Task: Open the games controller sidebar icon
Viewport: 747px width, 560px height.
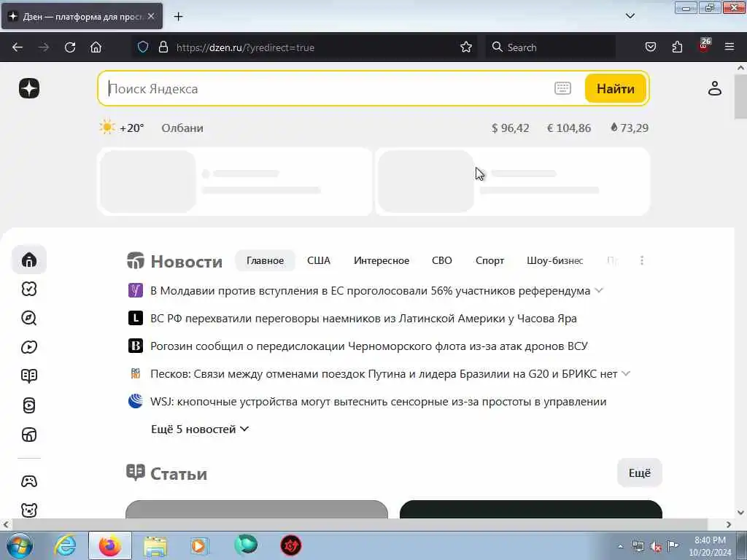Action: tap(29, 481)
